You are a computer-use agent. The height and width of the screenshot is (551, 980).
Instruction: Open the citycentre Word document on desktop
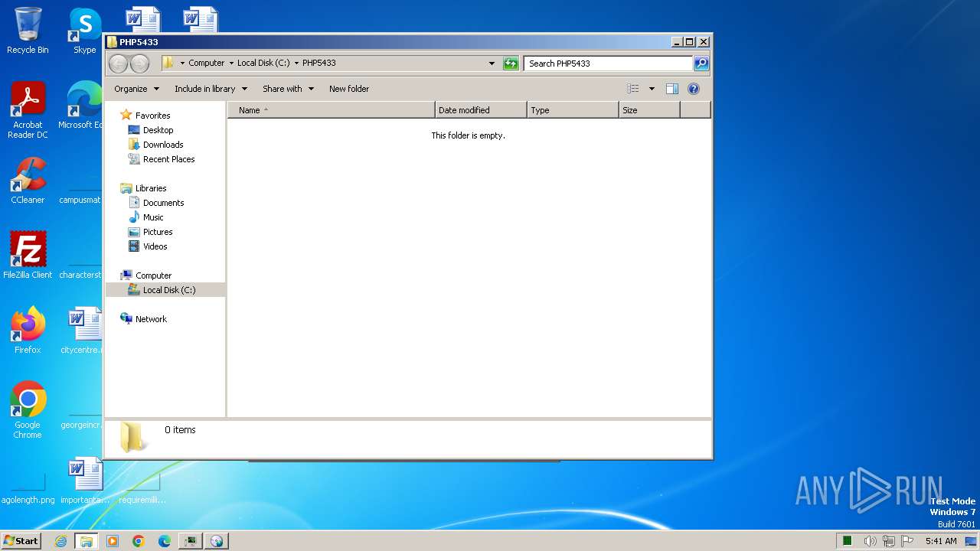click(x=83, y=330)
